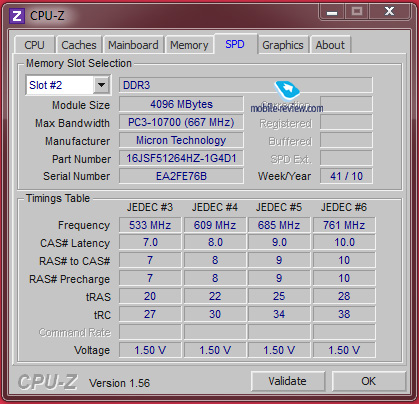The height and width of the screenshot is (404, 419).
Task: Click the empty Buffered field box
Action: pyautogui.click(x=346, y=140)
